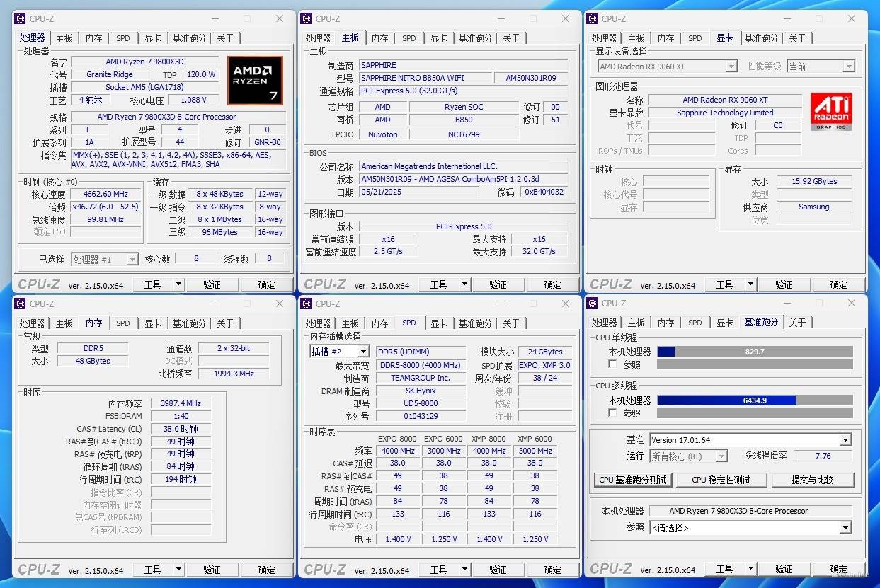Enable 参照 checkbox under CPU 单线程
This screenshot has height=588, width=880.
coord(612,364)
